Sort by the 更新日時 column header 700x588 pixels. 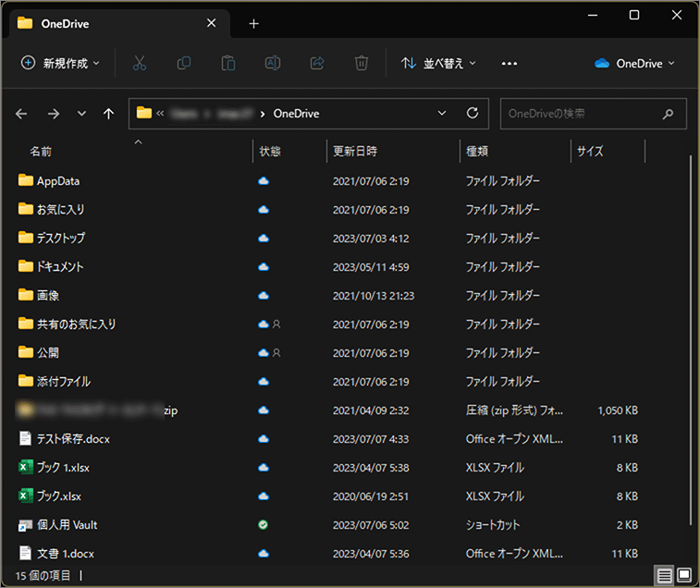[355, 152]
